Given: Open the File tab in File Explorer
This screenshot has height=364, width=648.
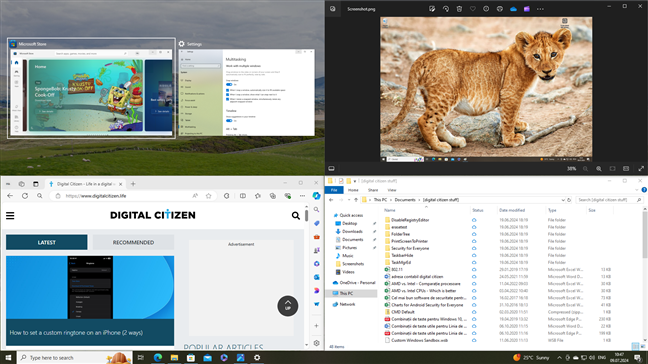Looking at the screenshot, I should tap(334, 190).
